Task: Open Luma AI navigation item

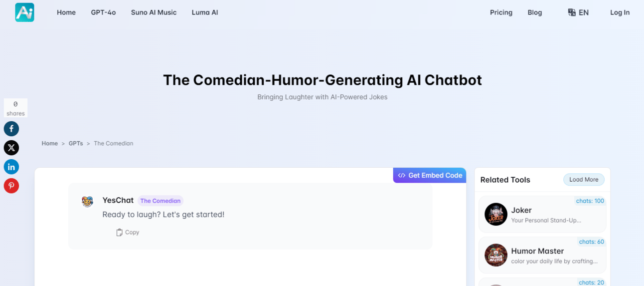Action: coord(205,12)
